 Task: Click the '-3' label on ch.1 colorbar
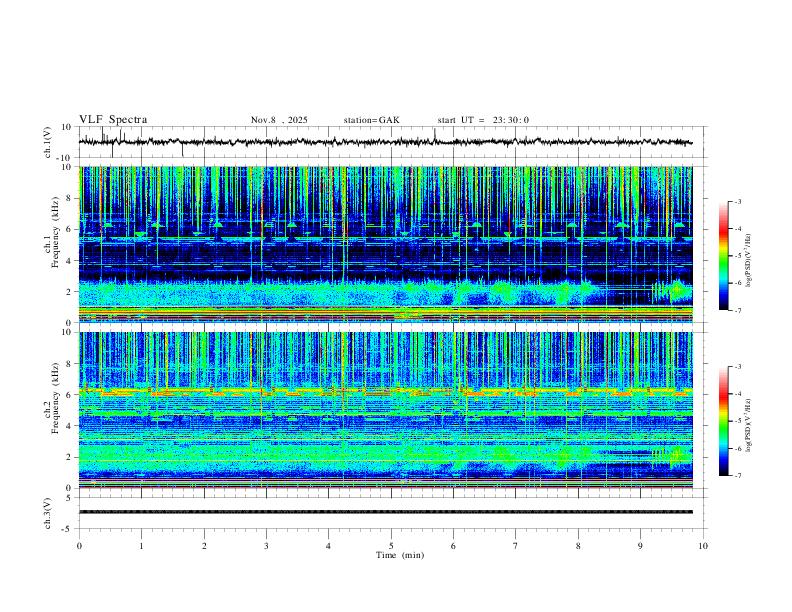click(x=737, y=201)
